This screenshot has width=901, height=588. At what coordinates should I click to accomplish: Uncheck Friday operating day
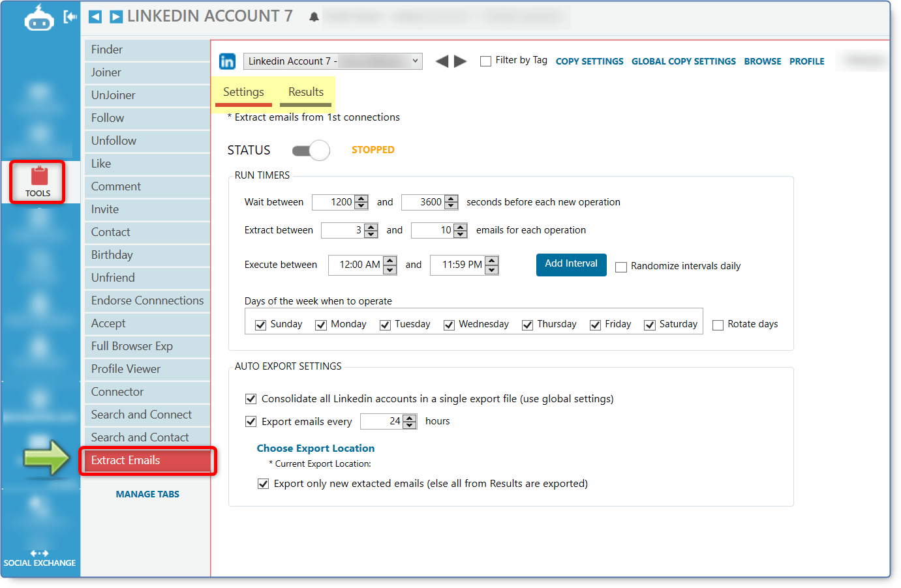click(x=595, y=325)
